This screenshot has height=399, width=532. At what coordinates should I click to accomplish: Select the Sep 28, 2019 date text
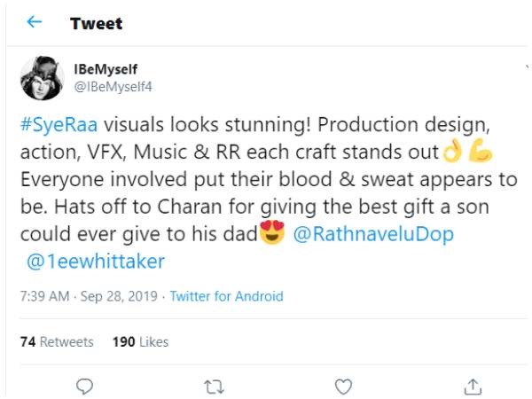[x=119, y=296]
